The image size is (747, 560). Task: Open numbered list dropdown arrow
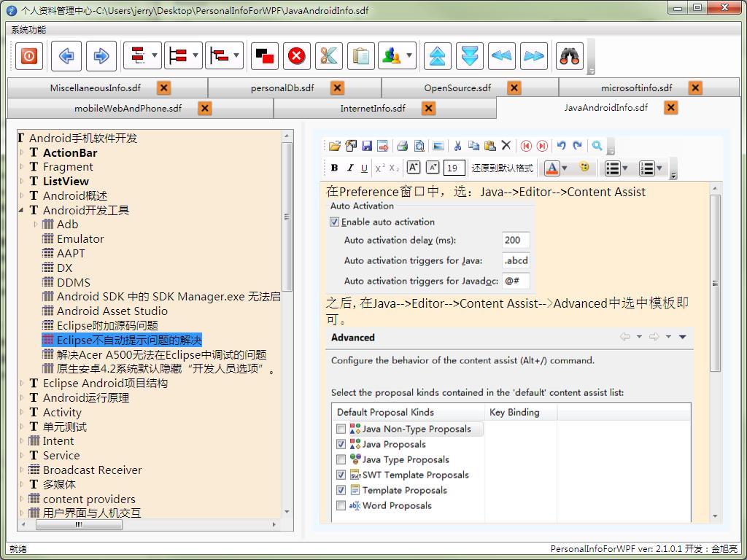tap(659, 168)
